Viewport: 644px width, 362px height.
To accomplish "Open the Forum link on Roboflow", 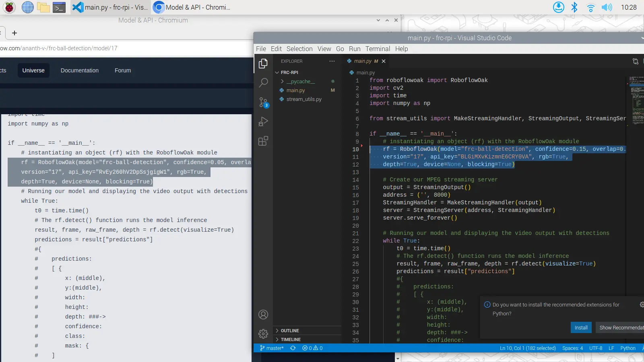I will point(123,70).
